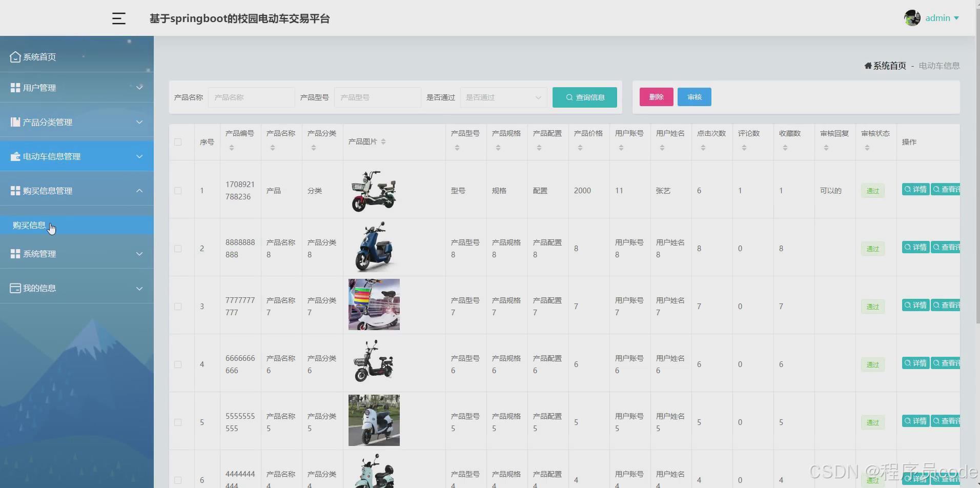The width and height of the screenshot is (980, 488).
Task: Sort by 产品价格 column arrows
Action: click(580, 148)
